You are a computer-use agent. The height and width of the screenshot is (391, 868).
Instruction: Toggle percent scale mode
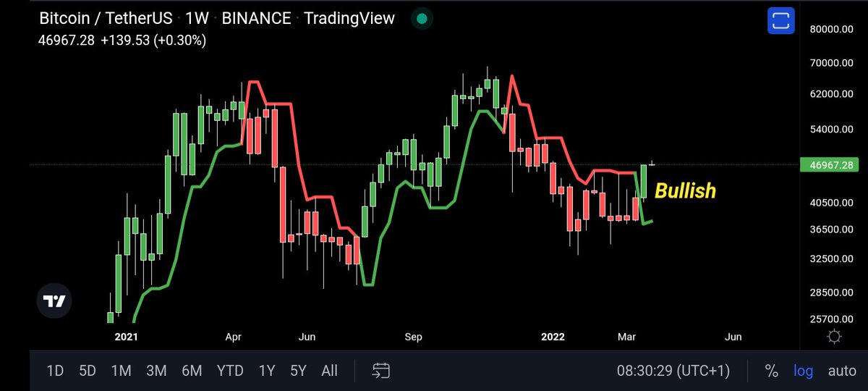pyautogui.click(x=772, y=371)
